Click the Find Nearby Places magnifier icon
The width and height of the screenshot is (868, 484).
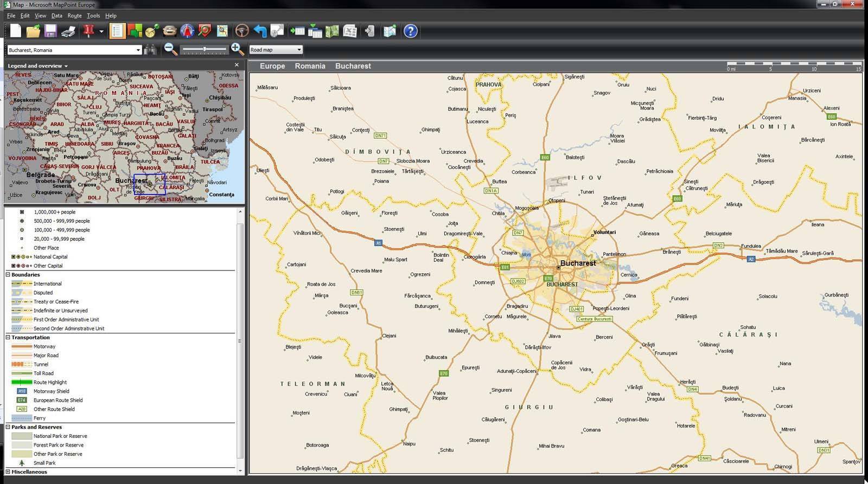pyautogui.click(x=205, y=31)
